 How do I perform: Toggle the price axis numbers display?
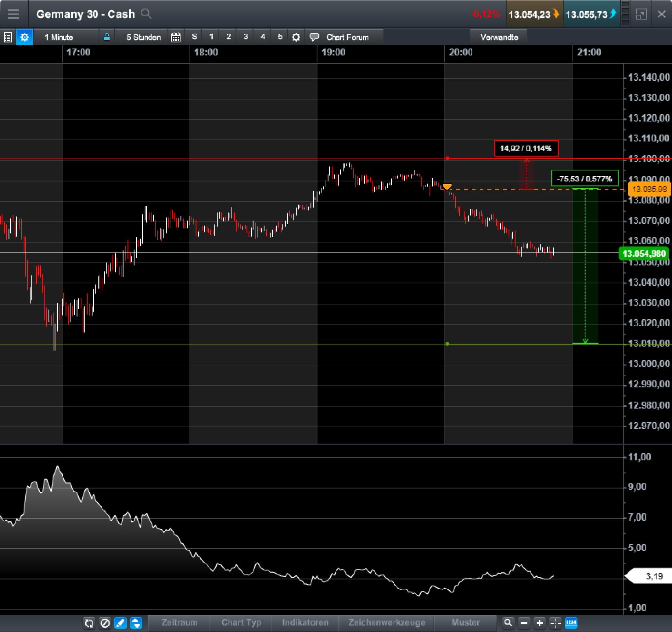point(571,623)
